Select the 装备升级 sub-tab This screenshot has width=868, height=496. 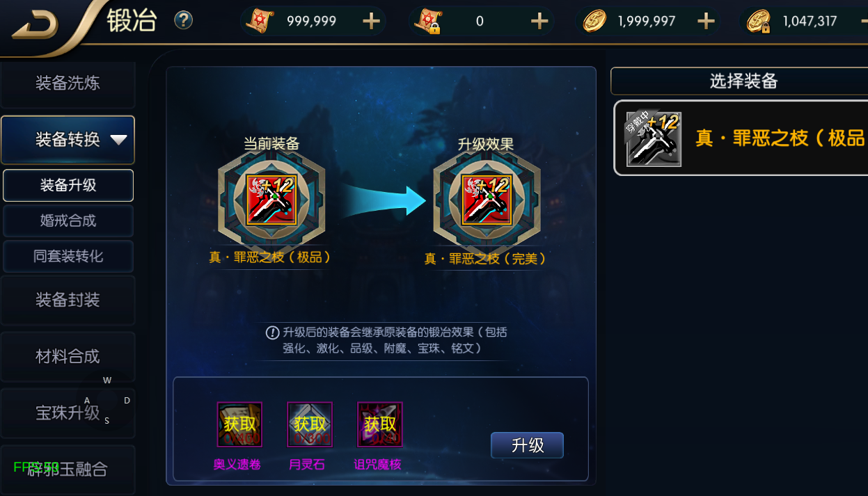click(68, 185)
